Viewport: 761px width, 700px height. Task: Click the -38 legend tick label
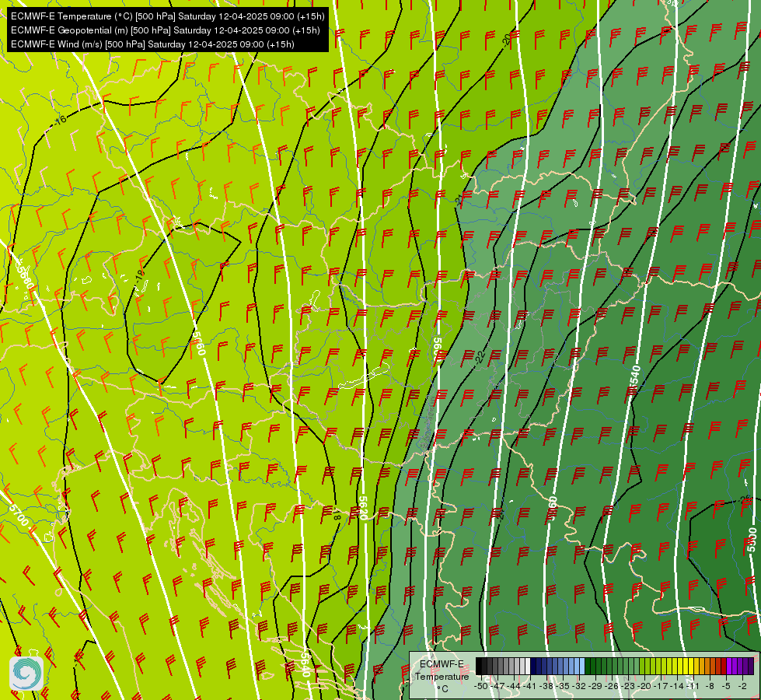(x=546, y=686)
